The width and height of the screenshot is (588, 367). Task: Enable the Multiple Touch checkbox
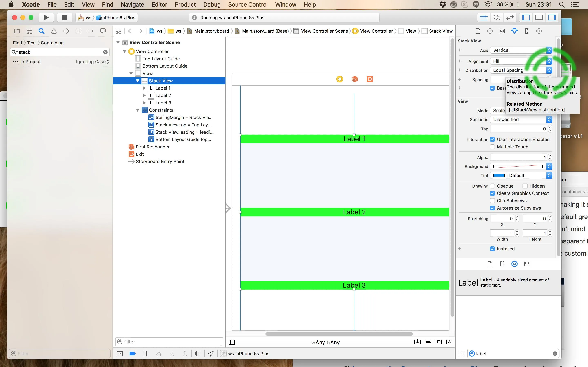[492, 147]
